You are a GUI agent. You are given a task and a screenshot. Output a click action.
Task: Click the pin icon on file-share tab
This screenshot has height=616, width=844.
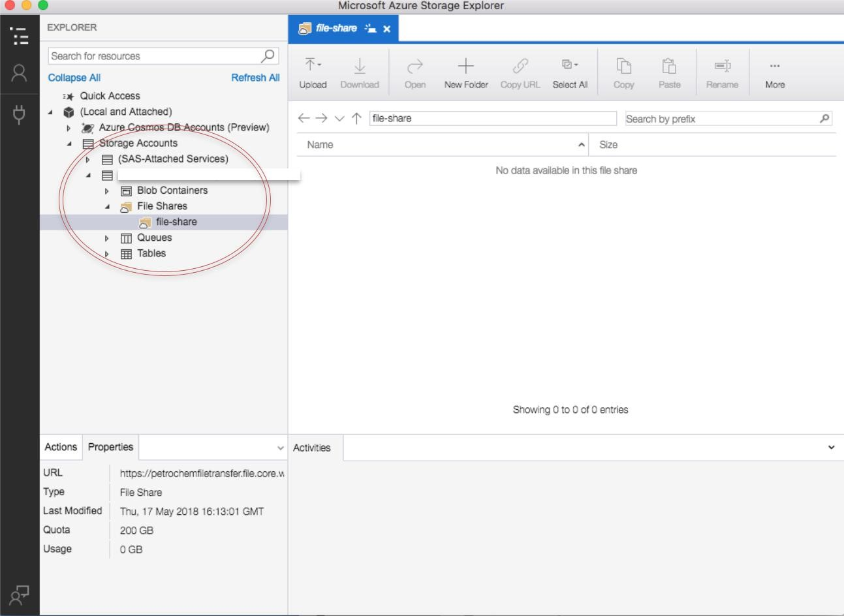click(371, 28)
